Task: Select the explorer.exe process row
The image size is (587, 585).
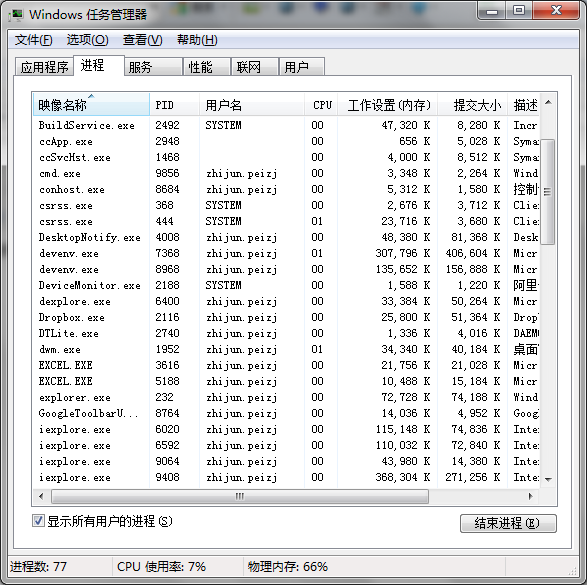Action: point(286,397)
